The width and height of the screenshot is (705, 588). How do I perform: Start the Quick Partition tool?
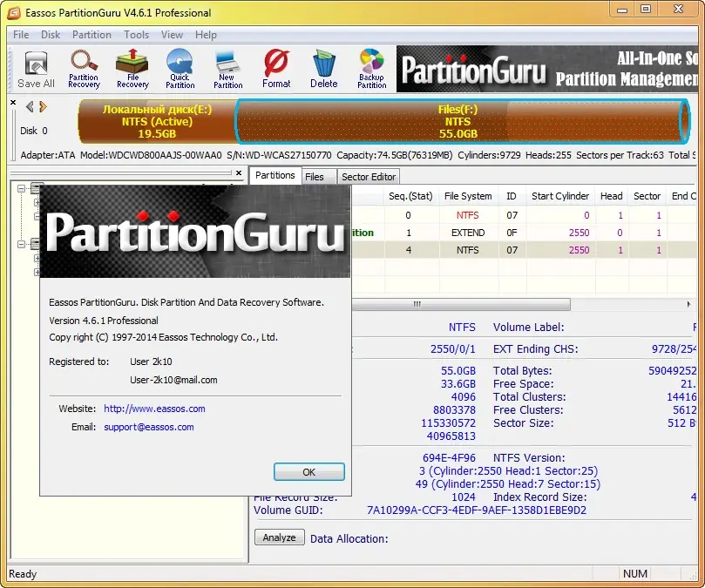point(180,69)
